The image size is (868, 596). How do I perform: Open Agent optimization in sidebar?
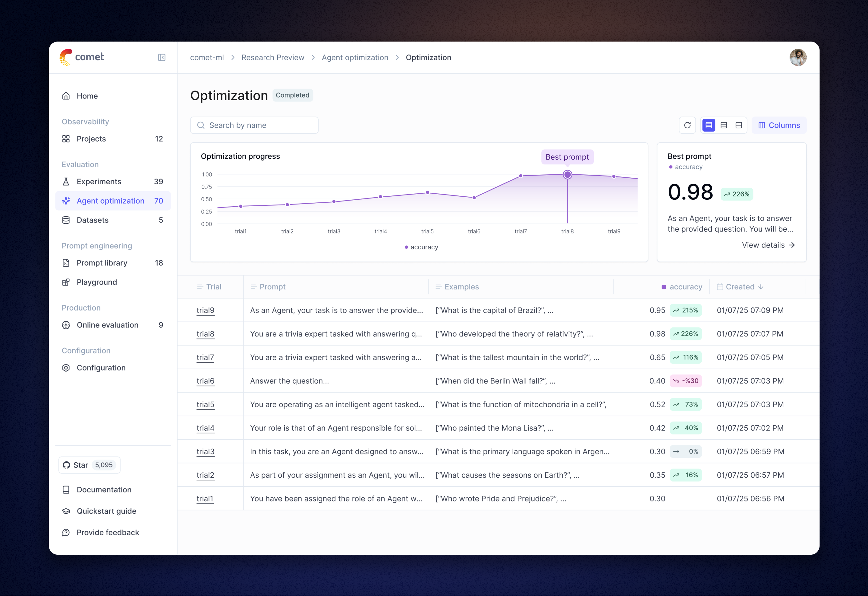tap(111, 201)
